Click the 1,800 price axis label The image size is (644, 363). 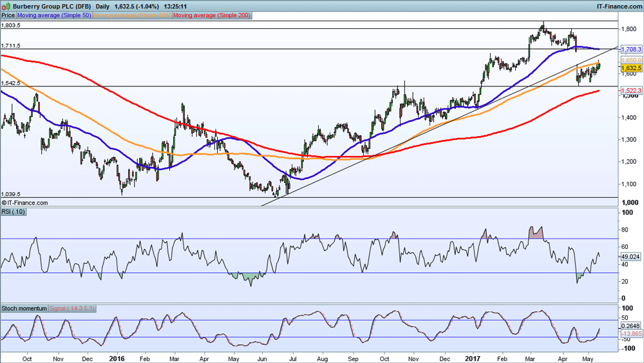tap(629, 29)
